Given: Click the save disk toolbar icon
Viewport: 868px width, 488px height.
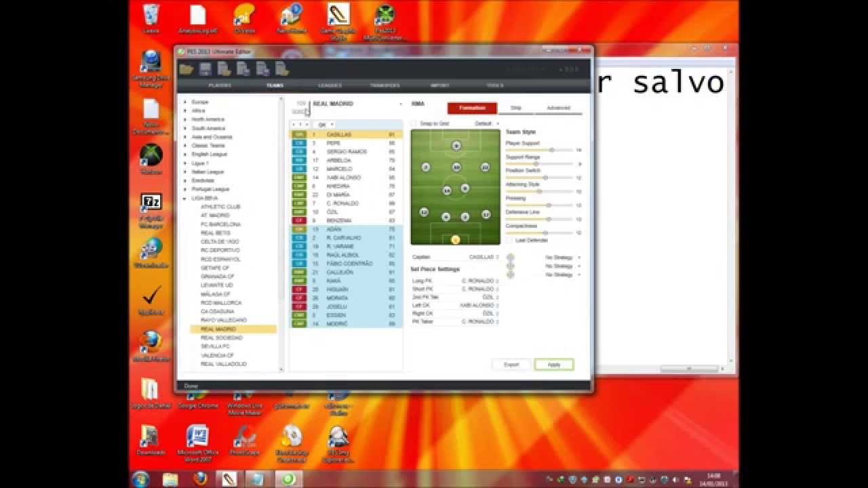Looking at the screenshot, I should pos(205,69).
